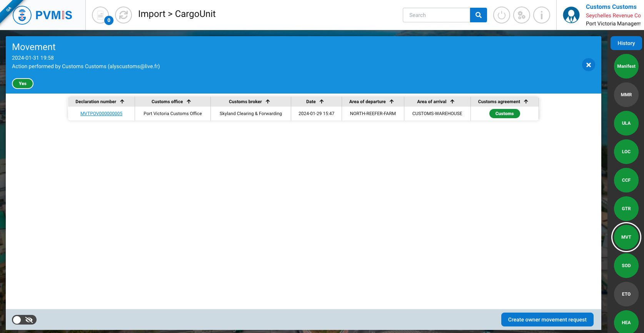Toggle the visibility switch at bottom left
The image size is (644, 333).
tap(24, 320)
